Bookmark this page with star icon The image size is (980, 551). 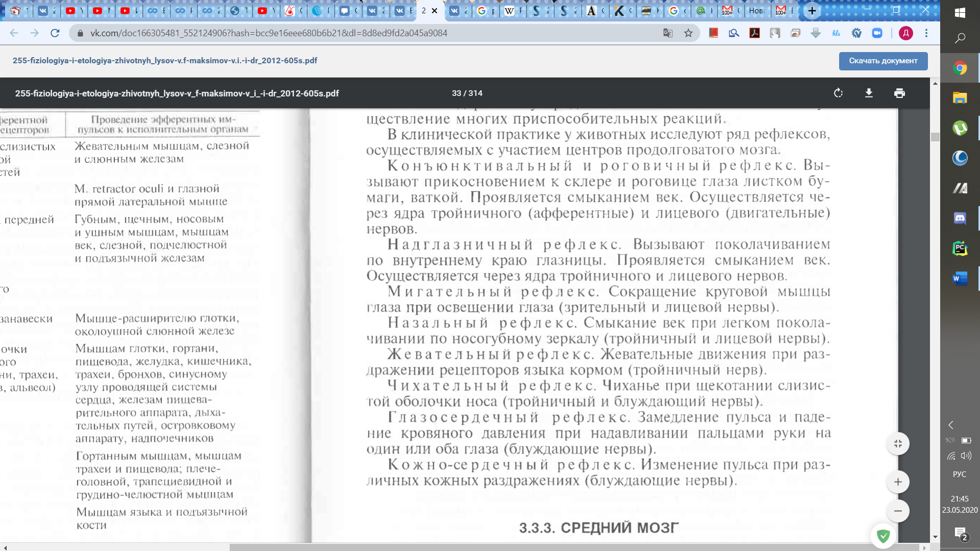[689, 33]
